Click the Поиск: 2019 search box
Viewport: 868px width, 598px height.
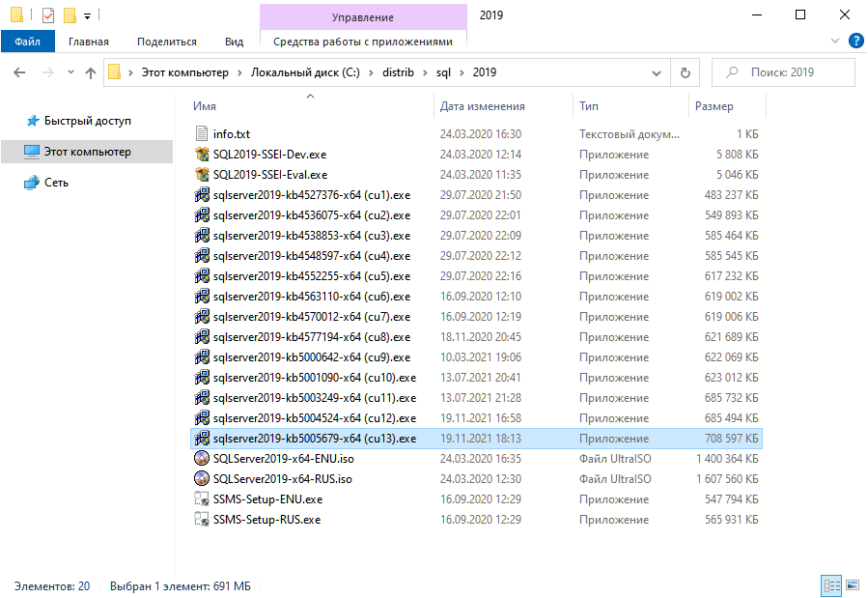tap(783, 72)
